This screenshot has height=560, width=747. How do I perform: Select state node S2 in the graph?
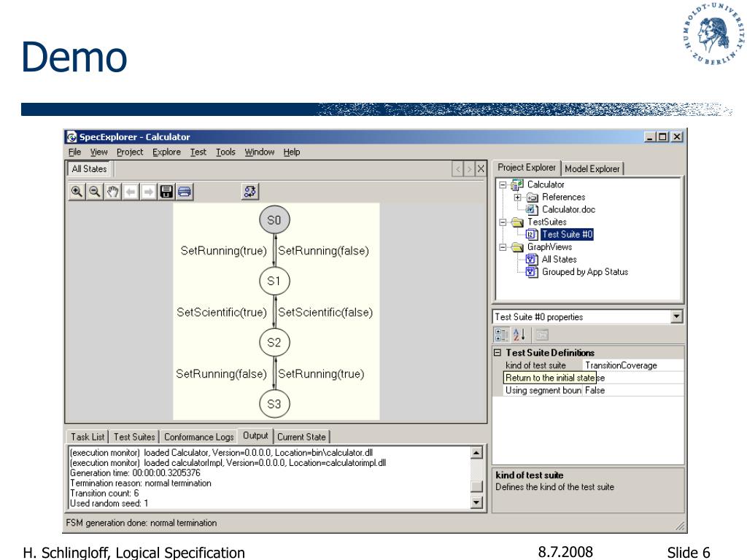point(274,343)
